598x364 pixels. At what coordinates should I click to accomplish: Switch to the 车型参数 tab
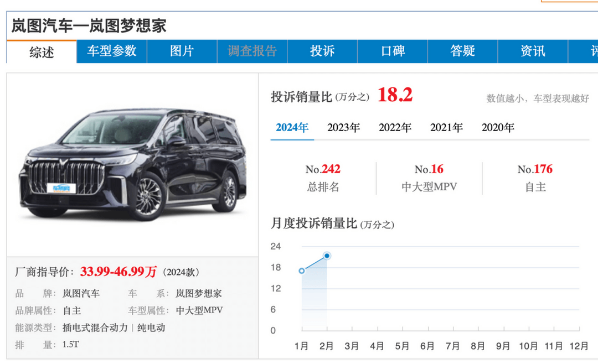[112, 51]
